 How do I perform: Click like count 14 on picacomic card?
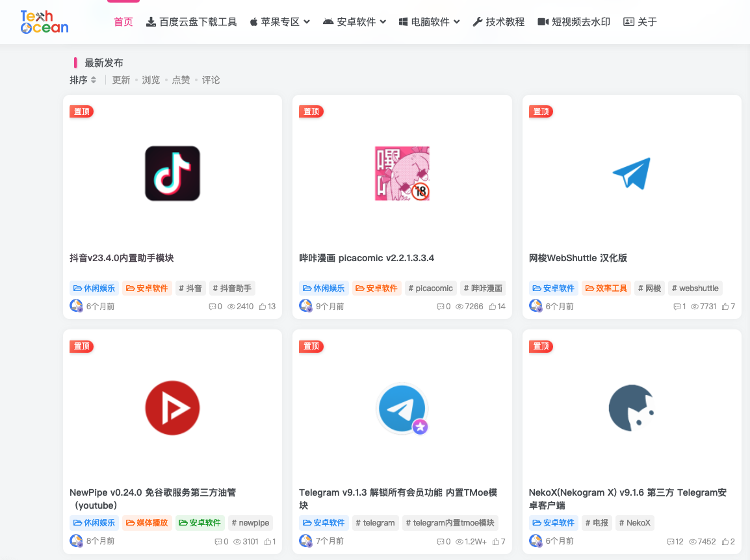(x=497, y=307)
